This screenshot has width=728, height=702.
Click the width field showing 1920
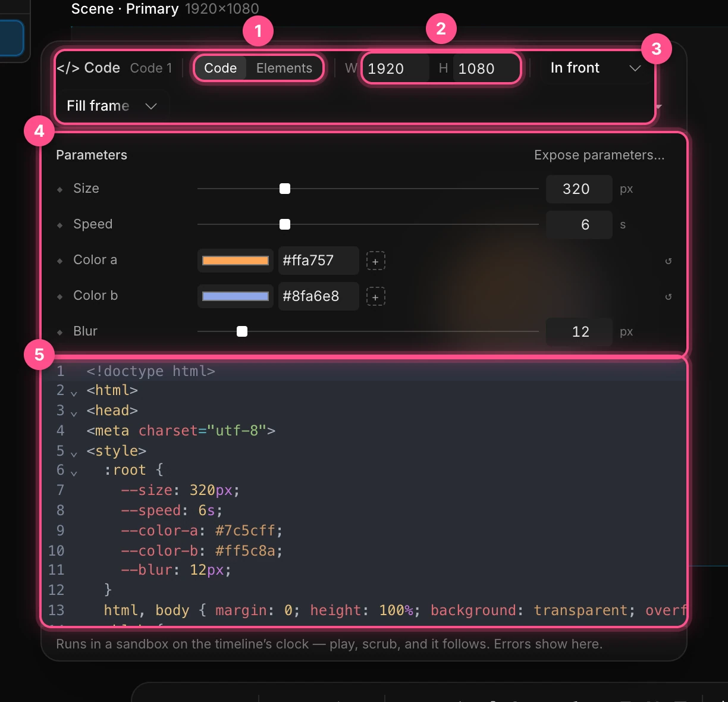pyautogui.click(x=396, y=68)
